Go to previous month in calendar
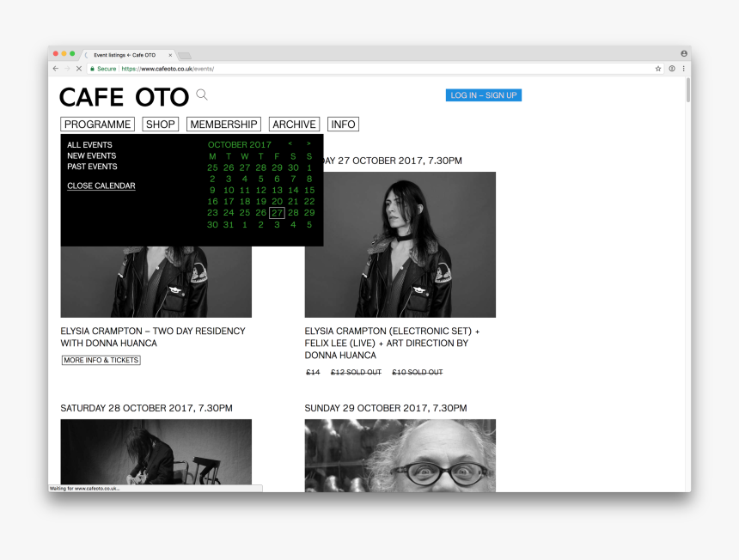 (290, 143)
